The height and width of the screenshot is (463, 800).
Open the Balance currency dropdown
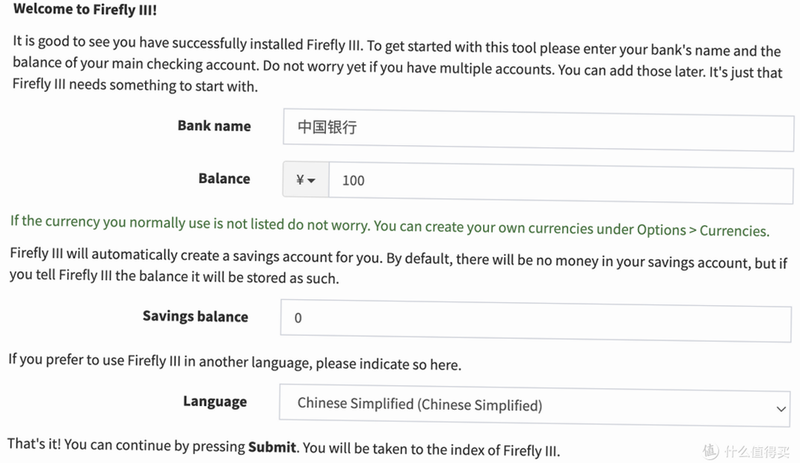point(306,180)
